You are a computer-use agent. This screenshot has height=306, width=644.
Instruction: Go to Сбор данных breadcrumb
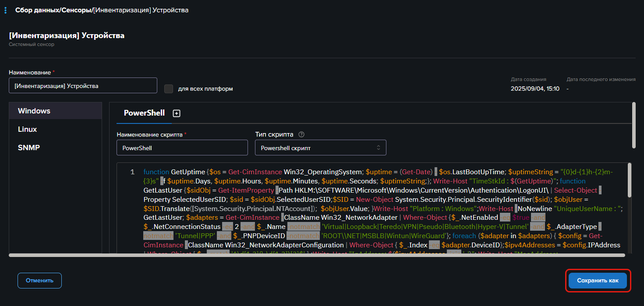[x=37, y=10]
